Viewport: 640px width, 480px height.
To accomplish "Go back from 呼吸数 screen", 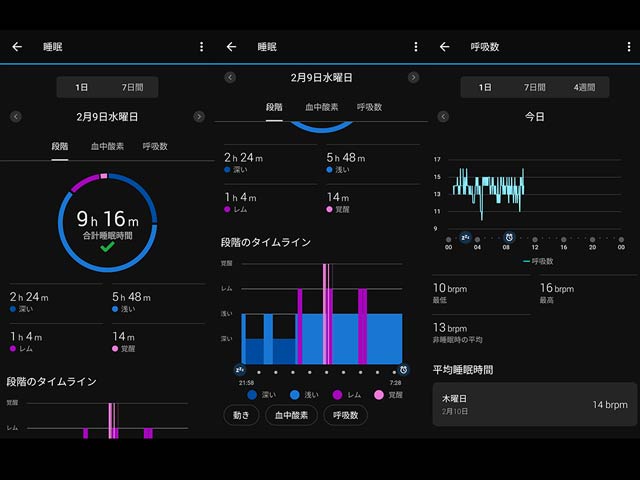I will tap(444, 47).
